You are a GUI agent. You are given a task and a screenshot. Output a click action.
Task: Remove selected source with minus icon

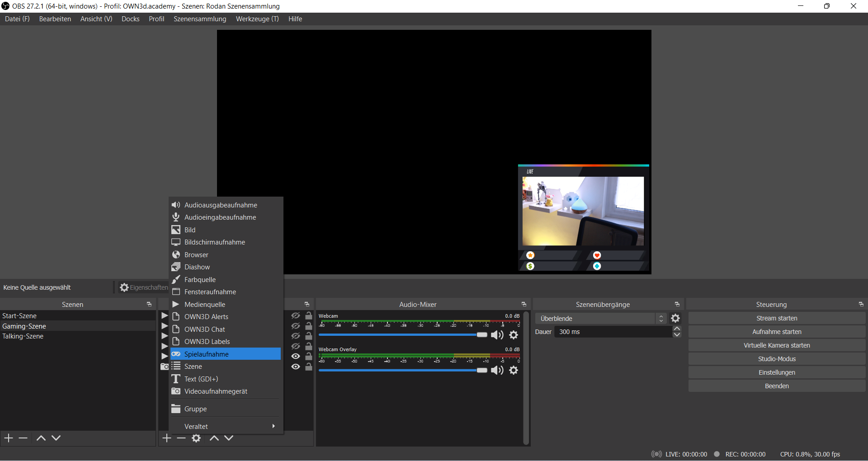click(x=181, y=438)
